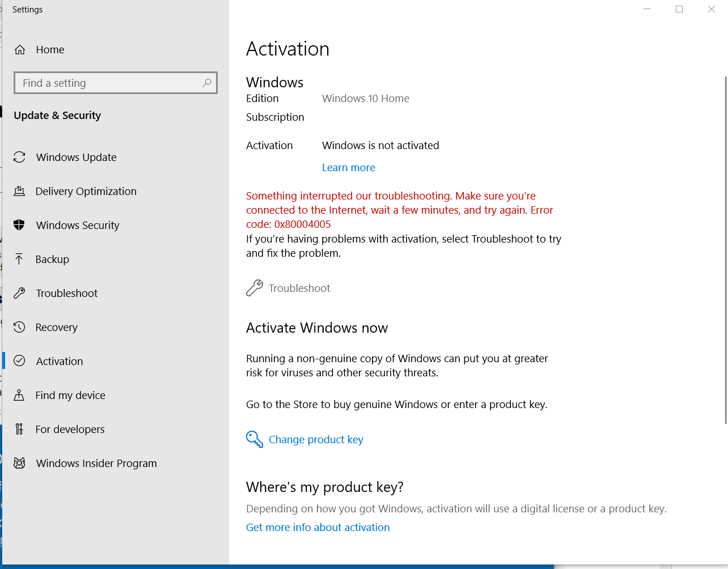Open the Delivery Optimization settings
Viewport: 728px width, 569px height.
point(86,191)
